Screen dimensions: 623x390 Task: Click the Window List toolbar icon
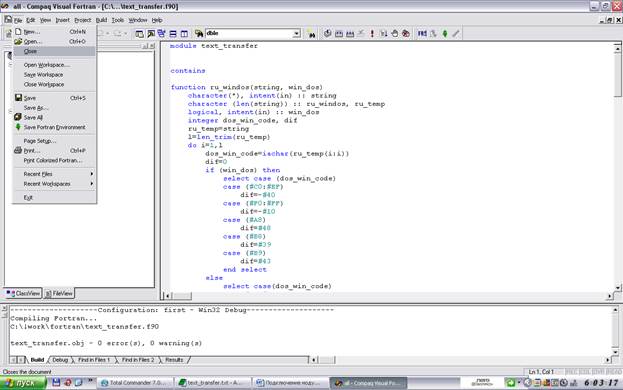(162, 34)
